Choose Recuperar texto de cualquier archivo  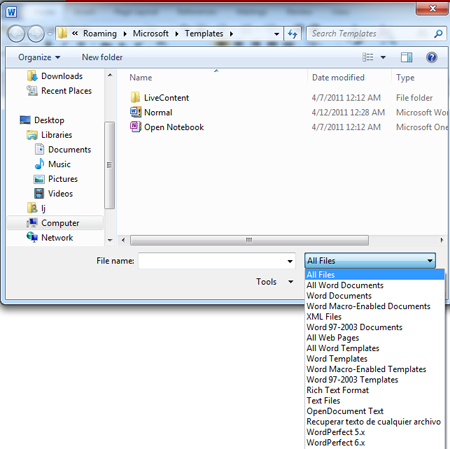click(375, 422)
